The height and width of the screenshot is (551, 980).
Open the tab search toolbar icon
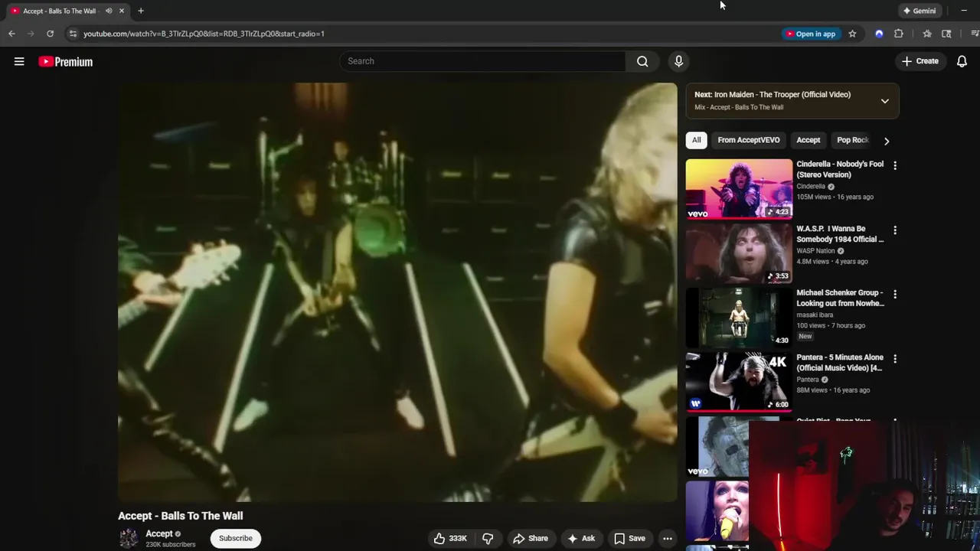[x=946, y=34]
